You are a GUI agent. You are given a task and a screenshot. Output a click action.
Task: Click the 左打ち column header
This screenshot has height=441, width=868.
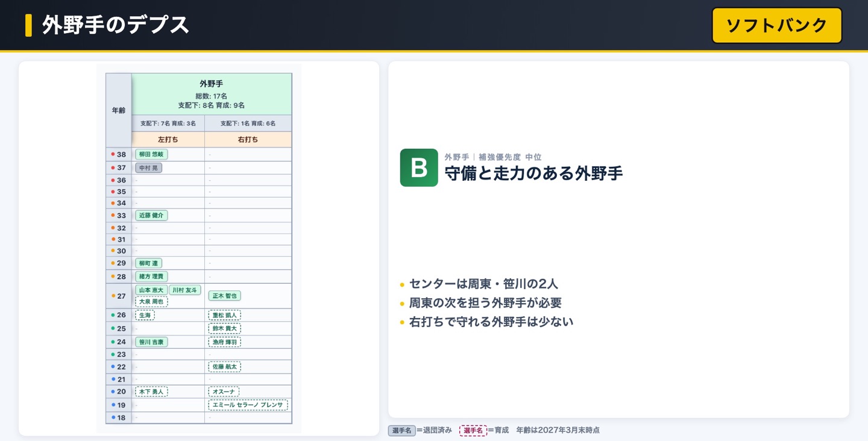pyautogui.click(x=168, y=139)
